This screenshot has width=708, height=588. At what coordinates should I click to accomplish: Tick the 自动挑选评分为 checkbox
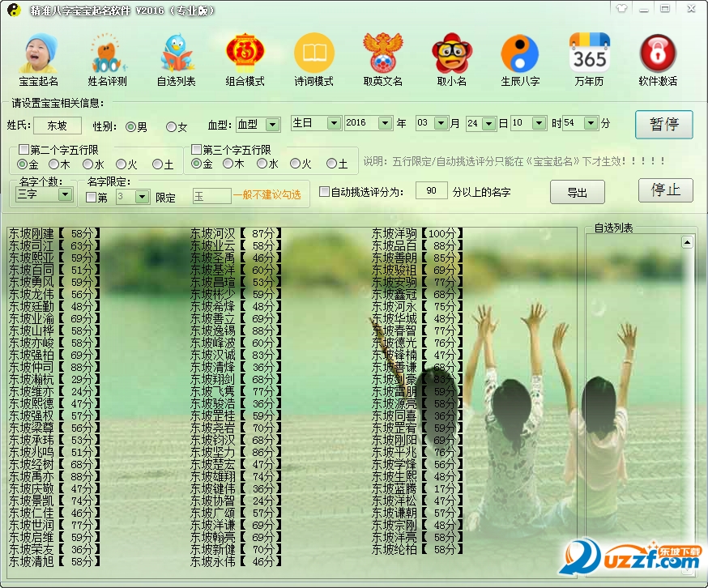click(x=324, y=191)
